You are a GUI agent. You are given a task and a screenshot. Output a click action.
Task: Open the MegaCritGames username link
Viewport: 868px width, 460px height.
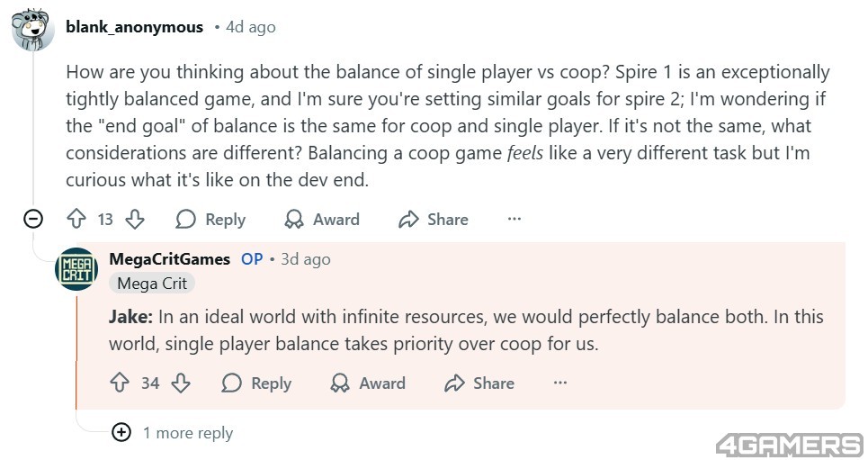[169, 259]
